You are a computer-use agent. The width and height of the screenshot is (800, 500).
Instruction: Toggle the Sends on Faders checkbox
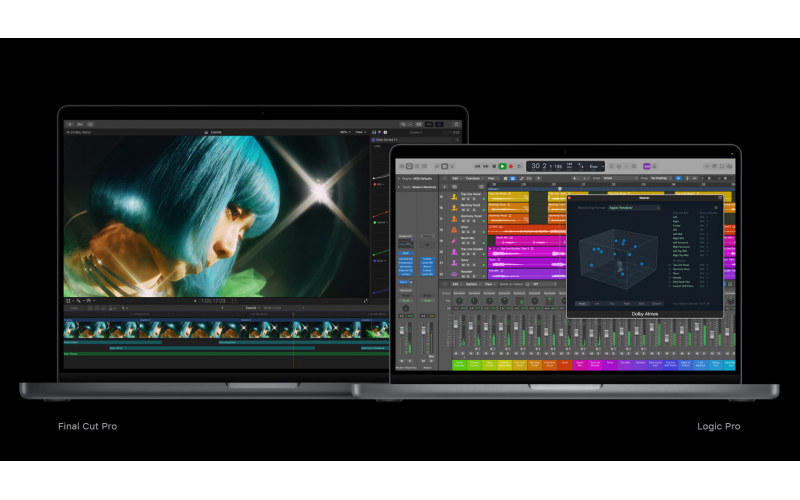pos(528,284)
